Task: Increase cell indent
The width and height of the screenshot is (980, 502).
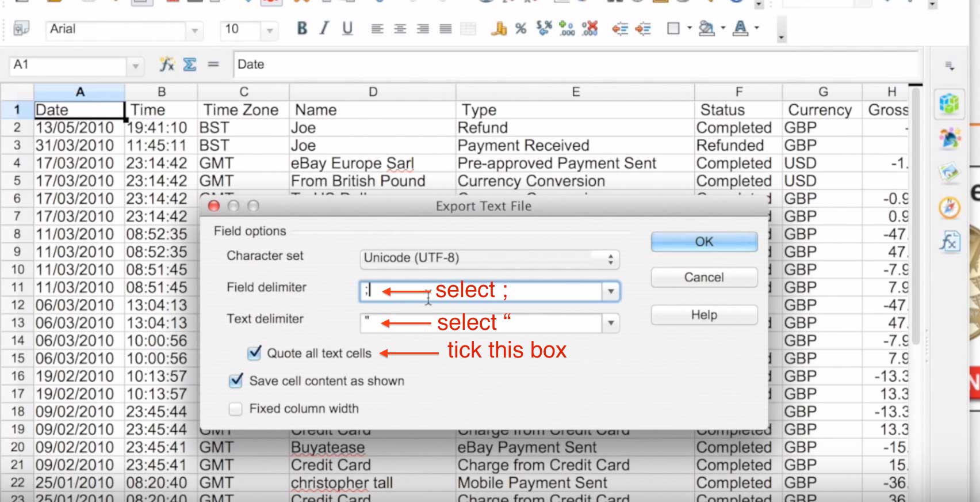Action: (643, 28)
